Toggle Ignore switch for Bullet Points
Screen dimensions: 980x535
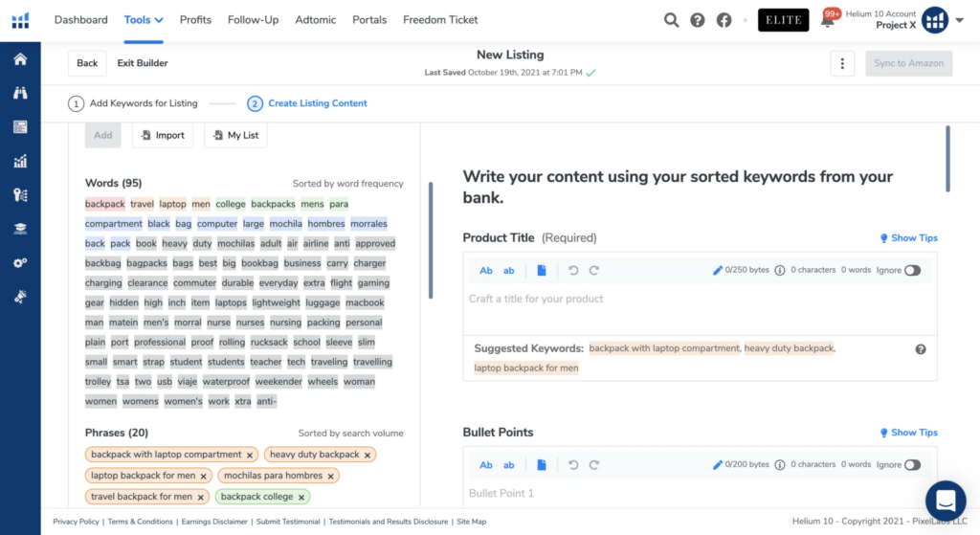click(x=912, y=465)
